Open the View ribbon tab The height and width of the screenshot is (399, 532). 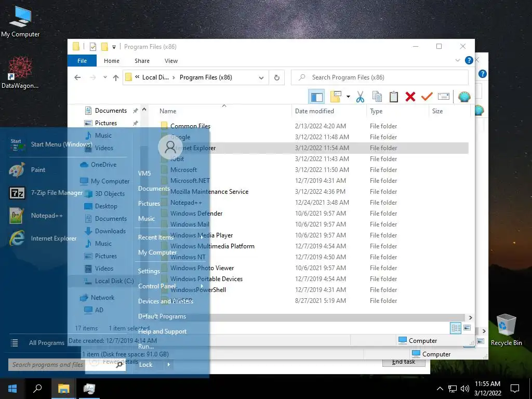coord(171,61)
